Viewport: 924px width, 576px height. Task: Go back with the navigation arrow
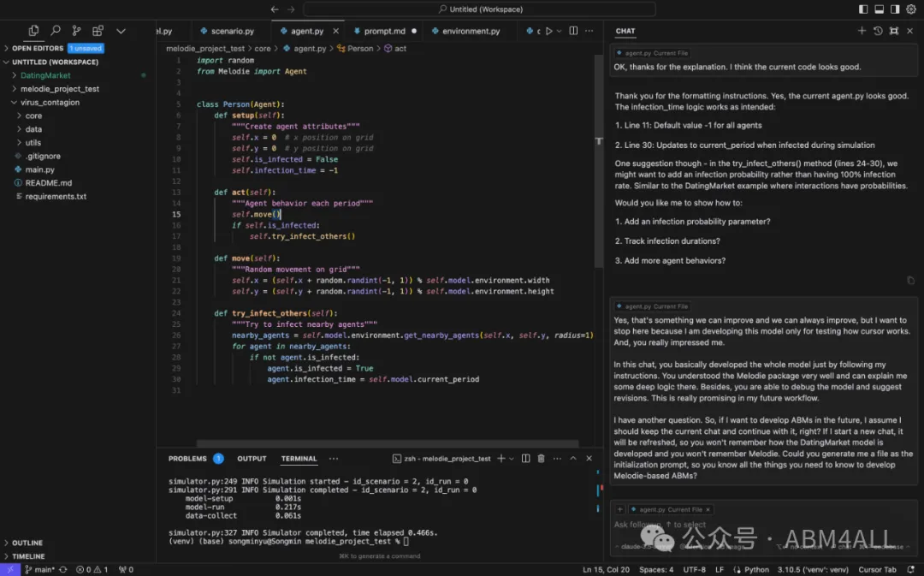point(275,9)
